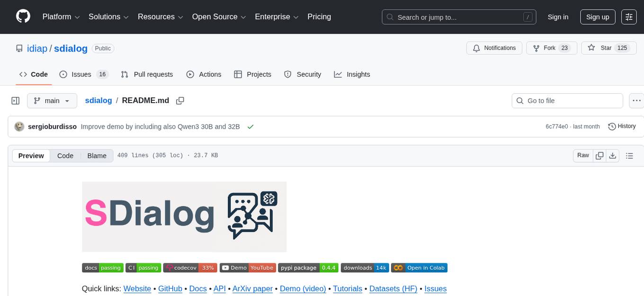Image resolution: width=644 pixels, height=296 pixels.
Task: Switch to Blame view mode
Action: [x=97, y=156]
